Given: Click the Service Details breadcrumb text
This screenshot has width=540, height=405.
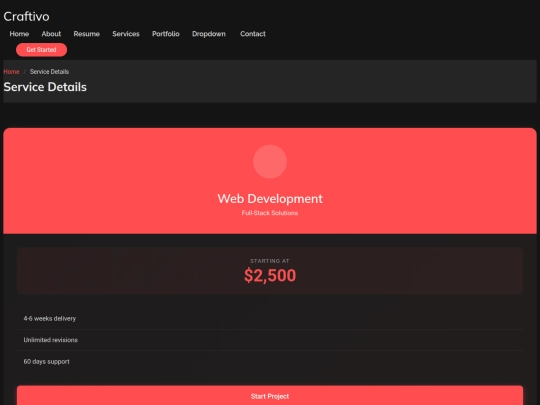Looking at the screenshot, I should pyautogui.click(x=49, y=72).
